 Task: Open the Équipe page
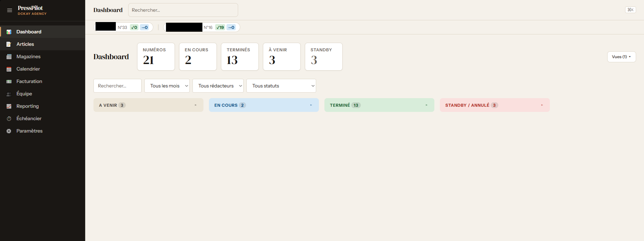coord(43,94)
